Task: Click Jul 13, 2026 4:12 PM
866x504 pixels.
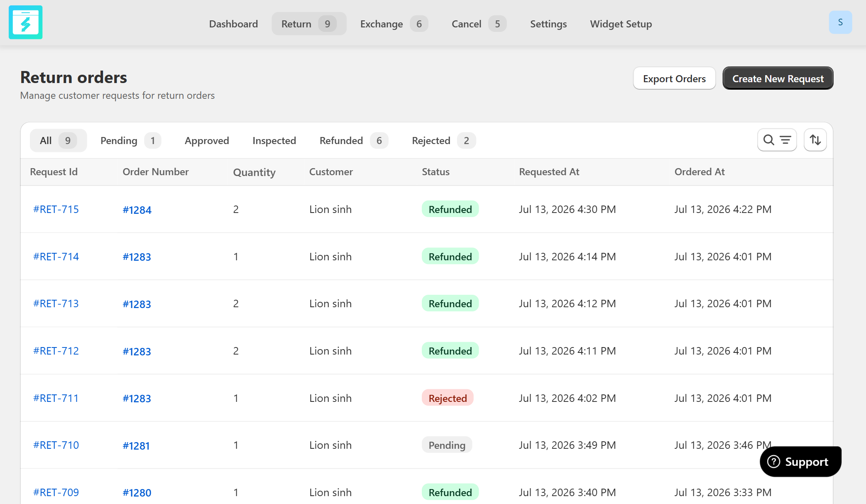Action: (567, 303)
